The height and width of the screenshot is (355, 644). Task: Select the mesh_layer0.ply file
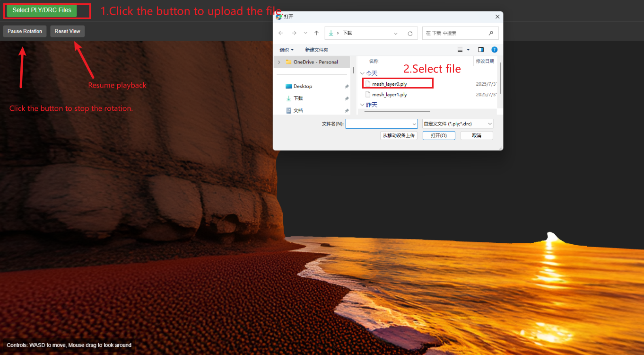click(x=389, y=84)
